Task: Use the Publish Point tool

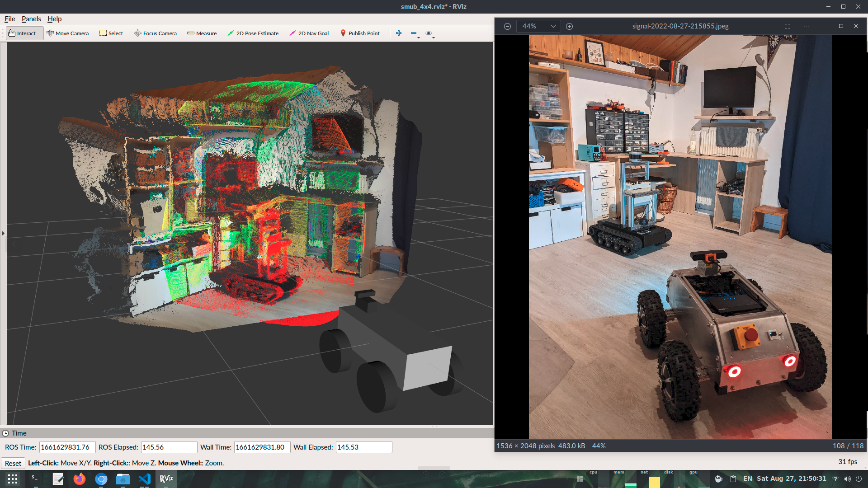Action: pos(360,33)
